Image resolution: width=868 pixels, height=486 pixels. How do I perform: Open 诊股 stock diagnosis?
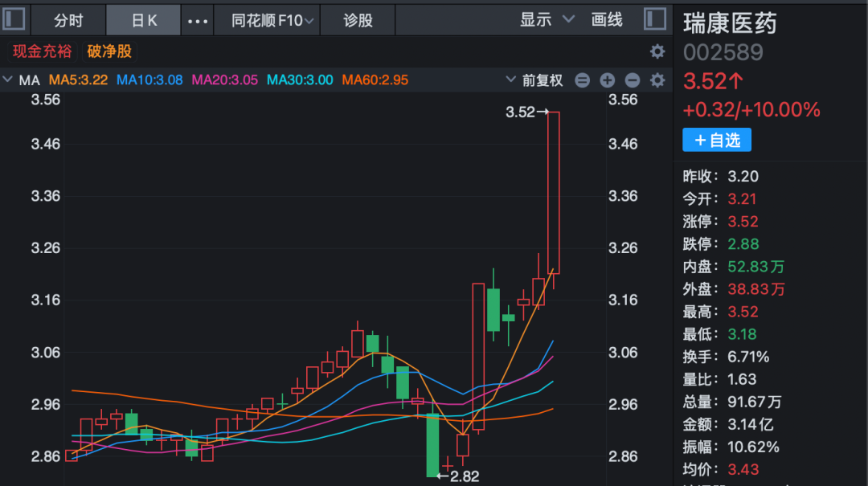[357, 18]
